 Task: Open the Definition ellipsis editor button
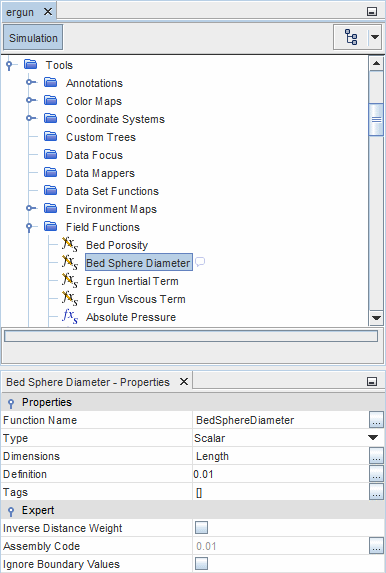tap(376, 474)
